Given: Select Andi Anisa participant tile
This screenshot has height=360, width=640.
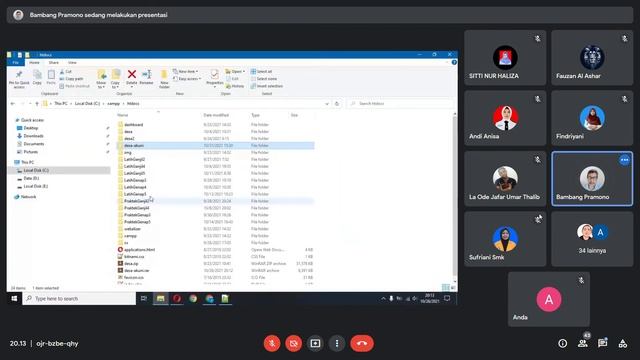Looking at the screenshot, I should [x=505, y=118].
